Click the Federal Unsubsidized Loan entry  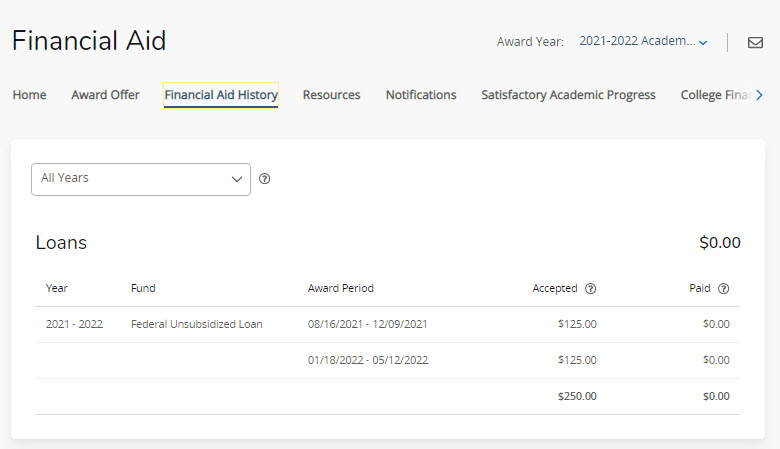click(x=196, y=324)
